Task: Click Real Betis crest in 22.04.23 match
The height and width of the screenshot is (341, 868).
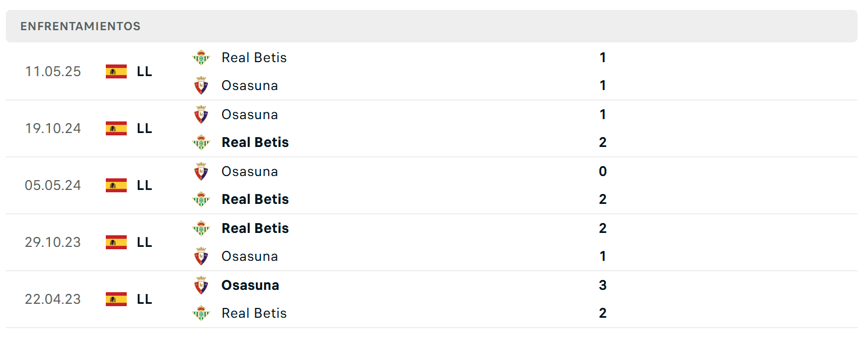Action: [x=201, y=313]
